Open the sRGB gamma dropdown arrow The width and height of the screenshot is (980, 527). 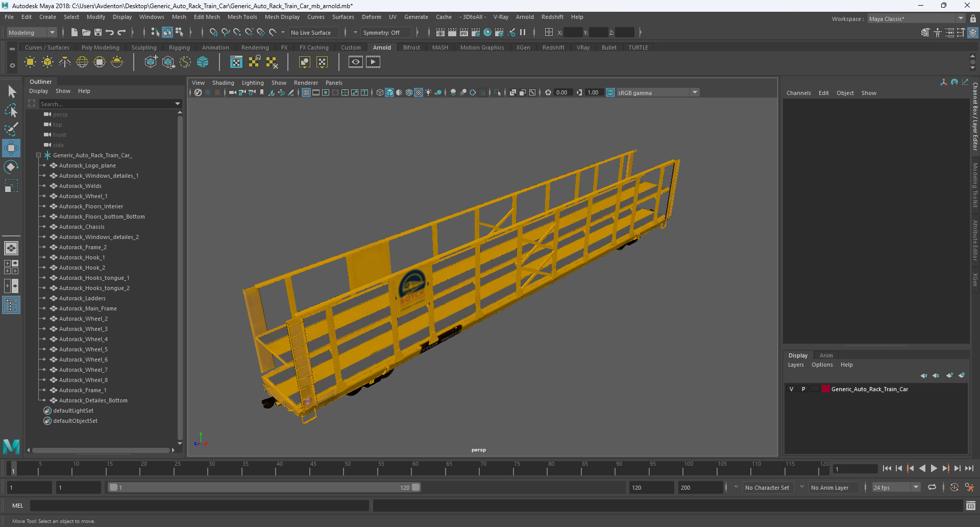click(x=695, y=92)
